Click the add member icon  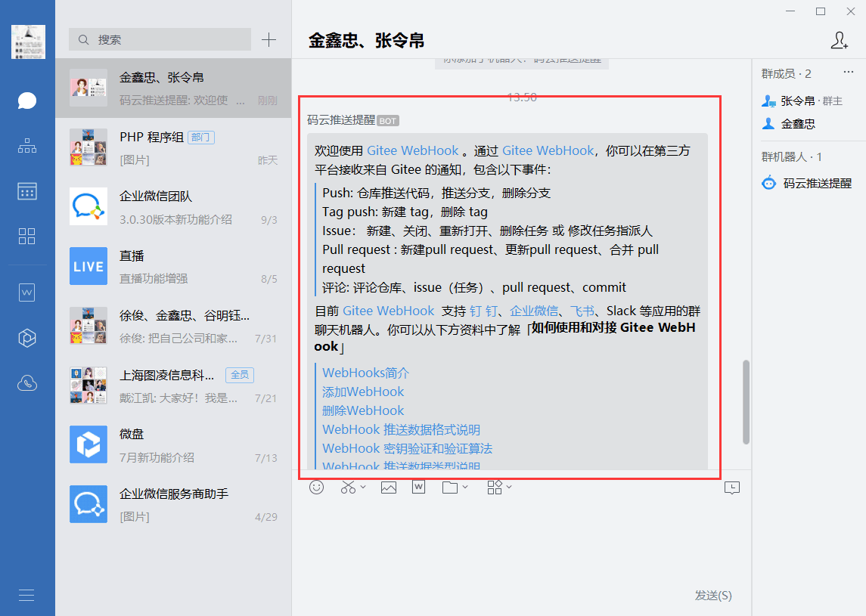click(x=839, y=41)
